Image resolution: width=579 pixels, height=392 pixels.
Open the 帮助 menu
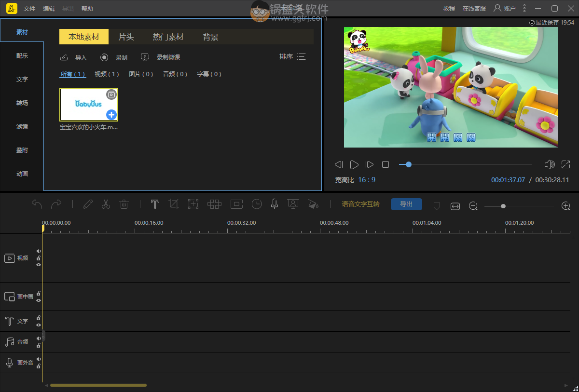click(x=87, y=9)
